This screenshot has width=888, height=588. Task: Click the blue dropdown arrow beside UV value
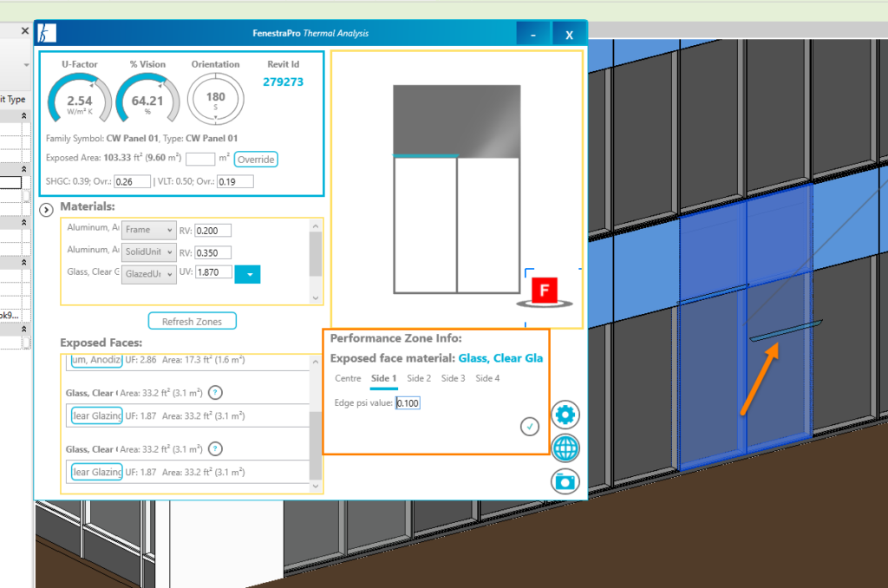247,274
